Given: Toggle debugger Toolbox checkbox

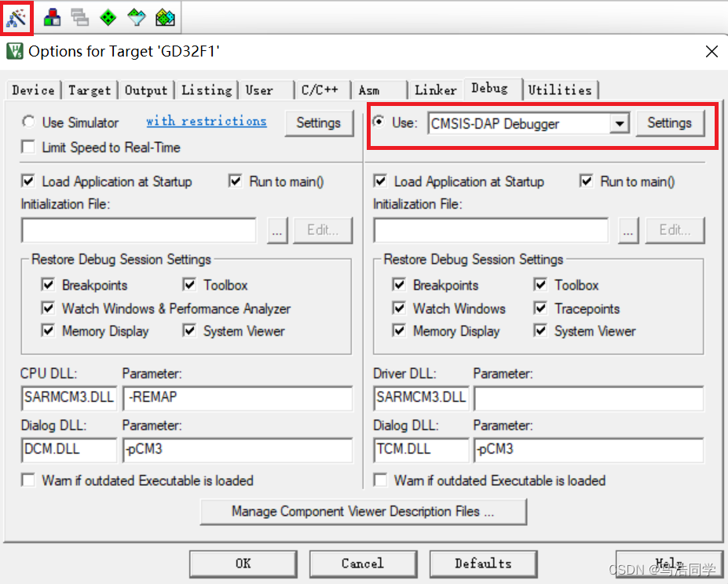Looking at the screenshot, I should [540, 285].
